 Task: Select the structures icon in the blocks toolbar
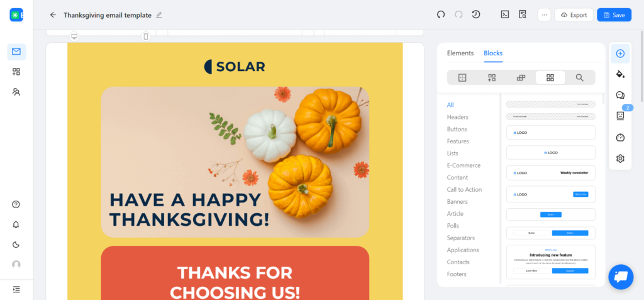[x=462, y=77]
